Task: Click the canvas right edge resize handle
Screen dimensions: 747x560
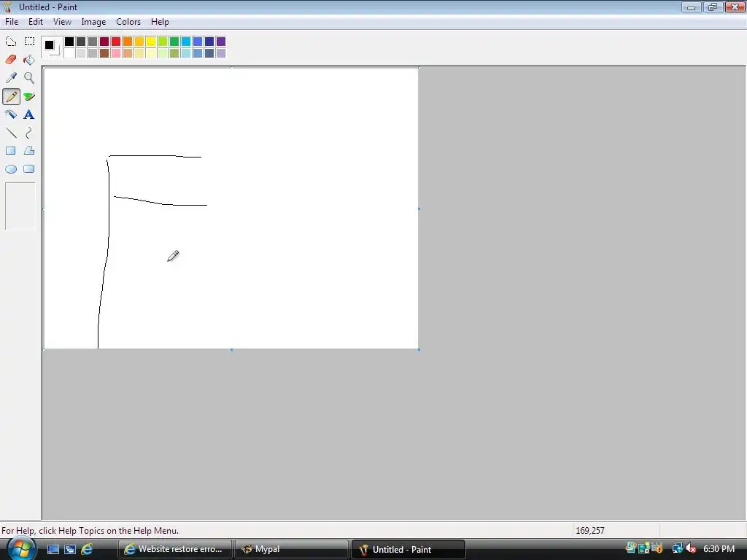Action: pyautogui.click(x=419, y=209)
